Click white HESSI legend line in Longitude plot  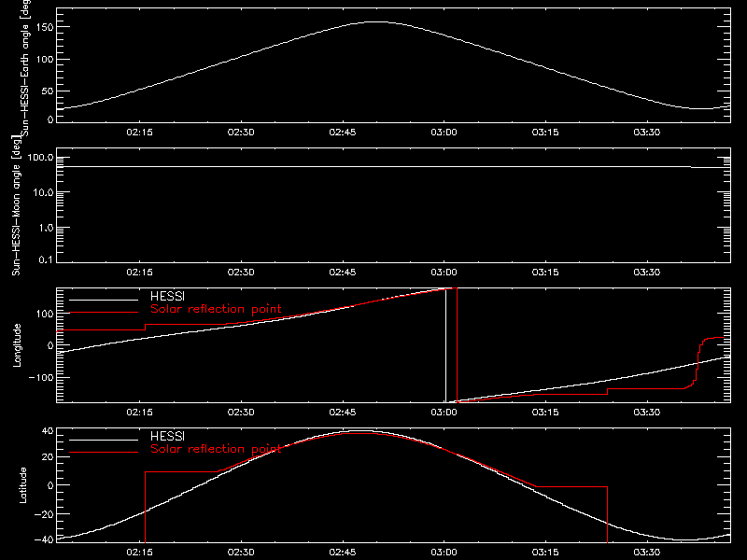point(104,300)
